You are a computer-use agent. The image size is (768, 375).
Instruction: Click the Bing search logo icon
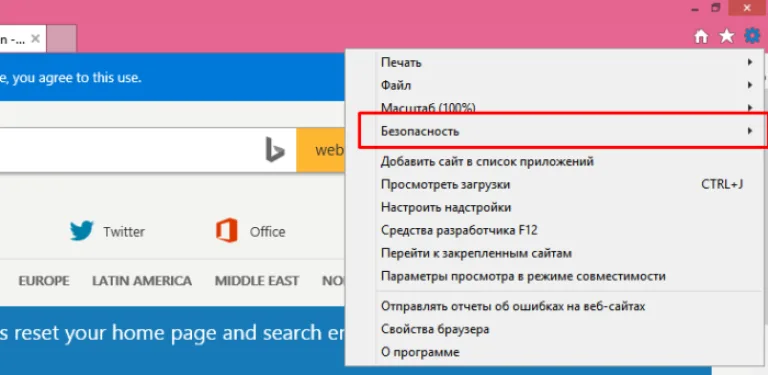click(275, 149)
